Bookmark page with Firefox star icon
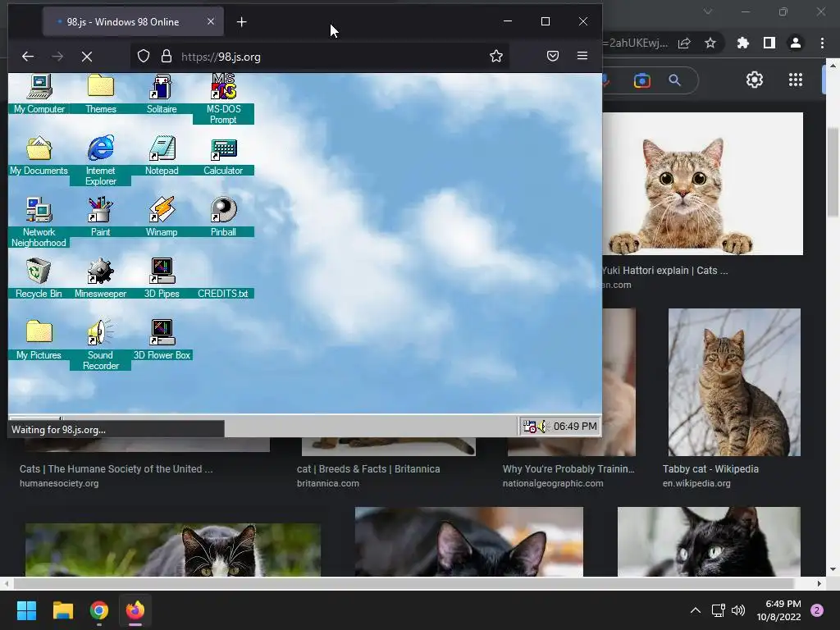Screen dimensions: 840x630 click(x=496, y=57)
